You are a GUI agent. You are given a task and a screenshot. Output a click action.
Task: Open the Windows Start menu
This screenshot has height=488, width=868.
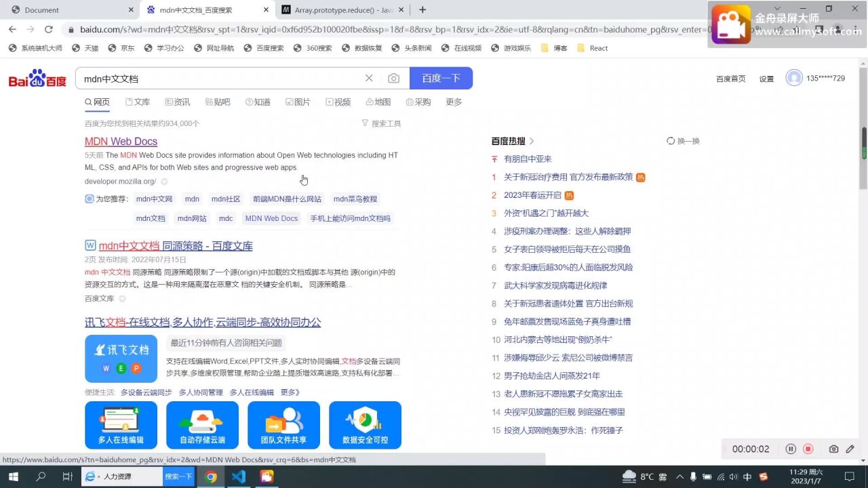coord(13,476)
